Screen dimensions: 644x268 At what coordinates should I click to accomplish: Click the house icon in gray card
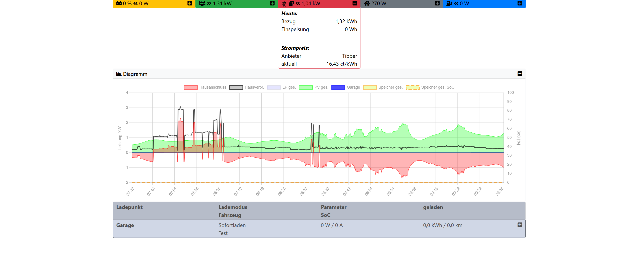[x=366, y=3]
